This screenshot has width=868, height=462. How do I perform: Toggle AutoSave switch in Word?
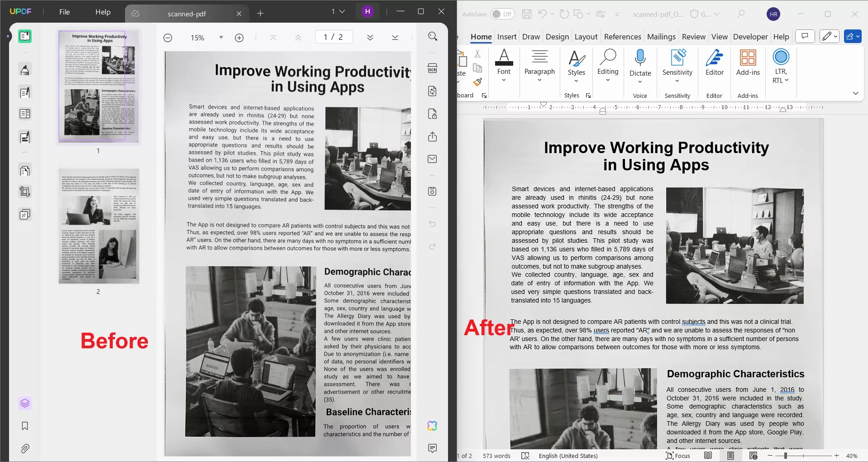pyautogui.click(x=503, y=14)
